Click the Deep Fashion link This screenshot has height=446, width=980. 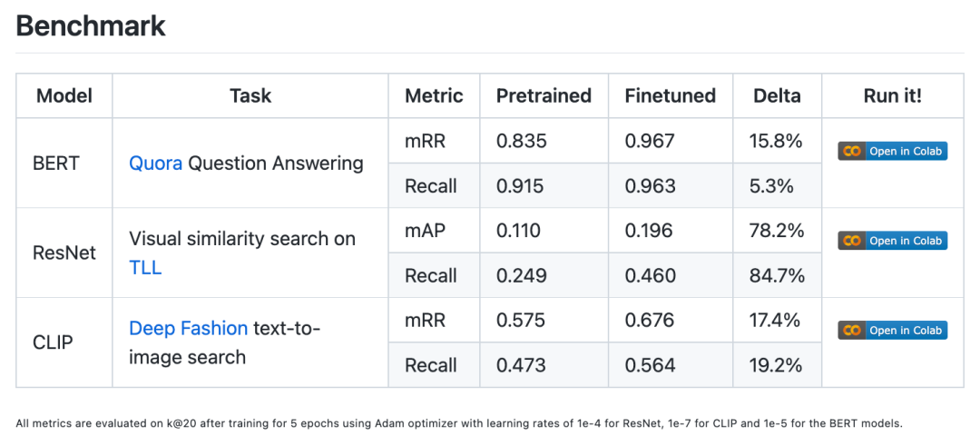(188, 328)
